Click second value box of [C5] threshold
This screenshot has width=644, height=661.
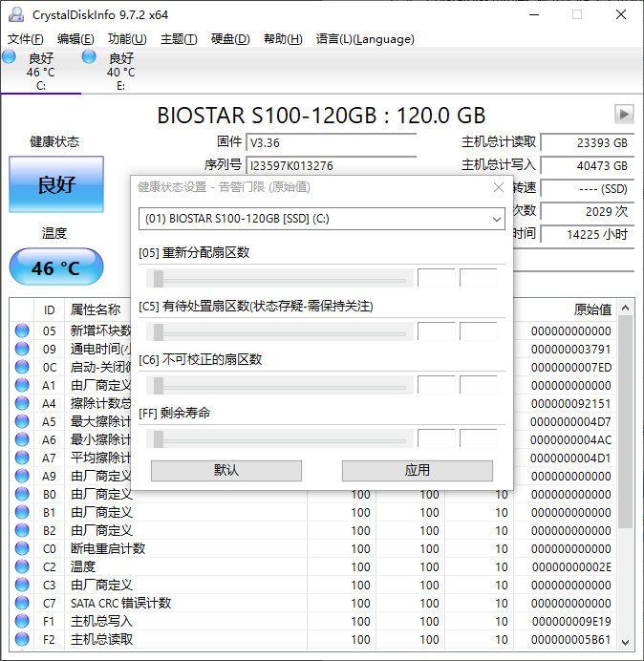(479, 331)
